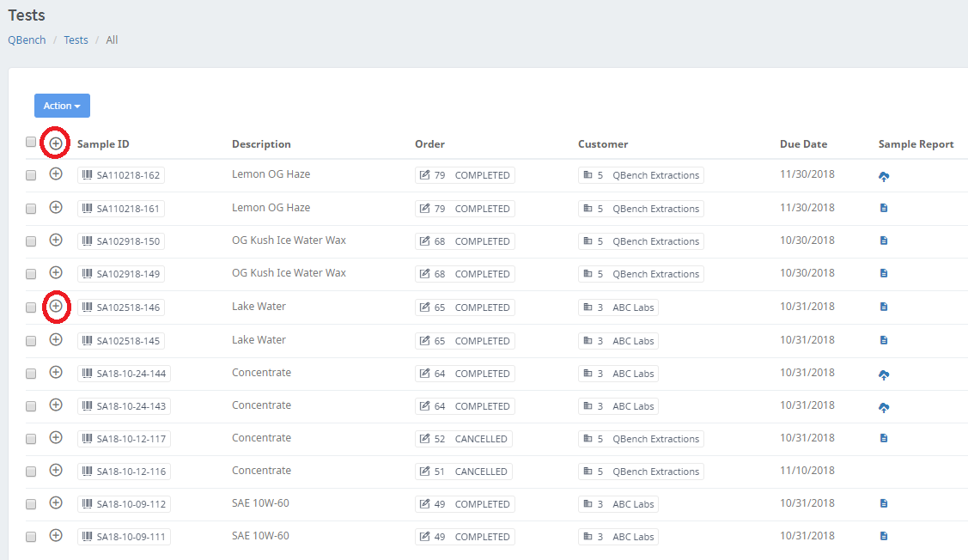Go to QBench breadcrumb link
Image resolution: width=968 pixels, height=560 pixels.
[x=27, y=40]
